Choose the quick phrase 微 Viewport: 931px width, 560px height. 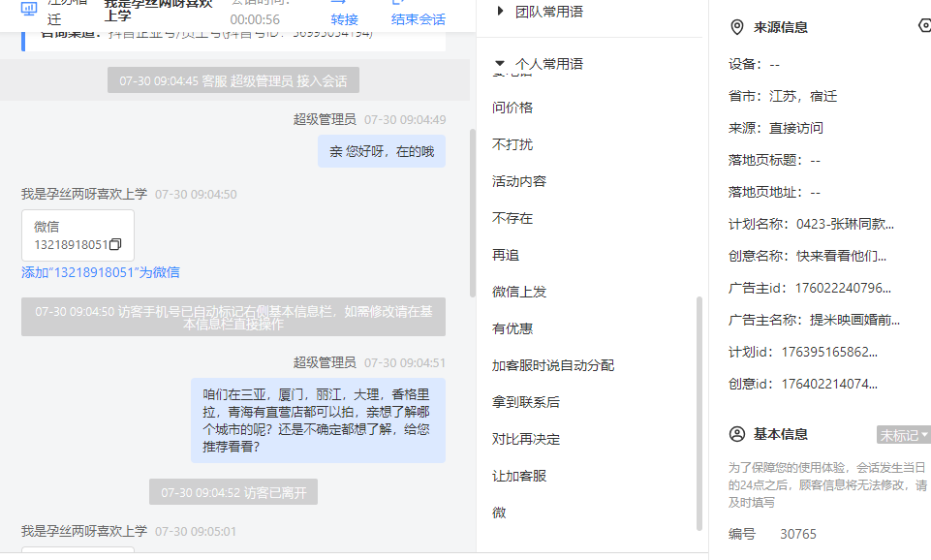click(x=499, y=513)
